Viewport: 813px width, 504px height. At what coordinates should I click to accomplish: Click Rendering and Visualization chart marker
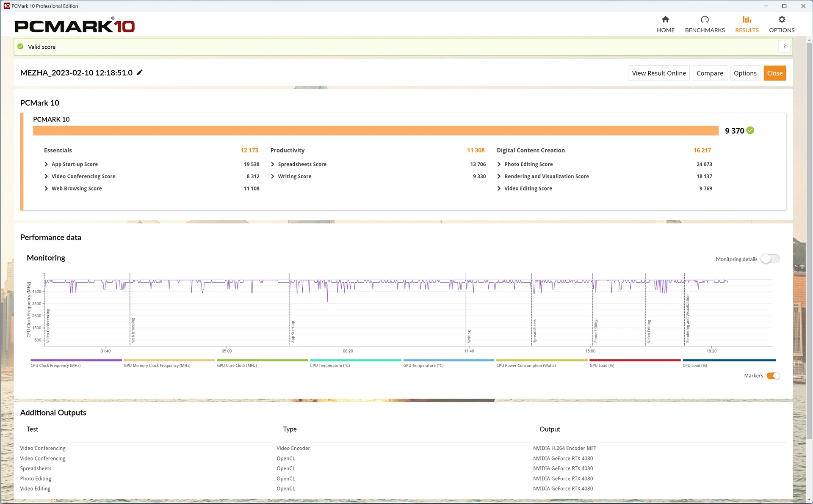(x=687, y=319)
